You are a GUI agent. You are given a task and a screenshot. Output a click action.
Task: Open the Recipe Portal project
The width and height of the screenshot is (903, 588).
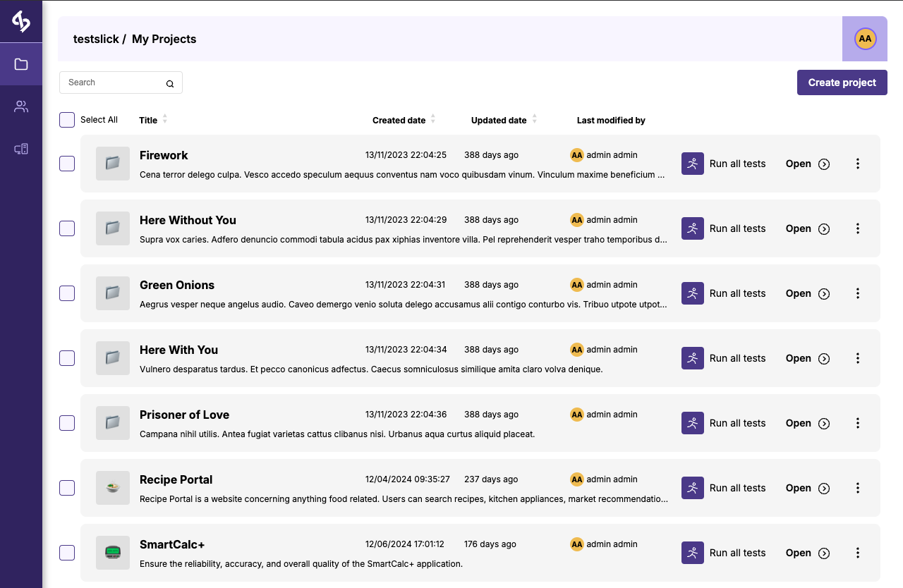pos(807,488)
